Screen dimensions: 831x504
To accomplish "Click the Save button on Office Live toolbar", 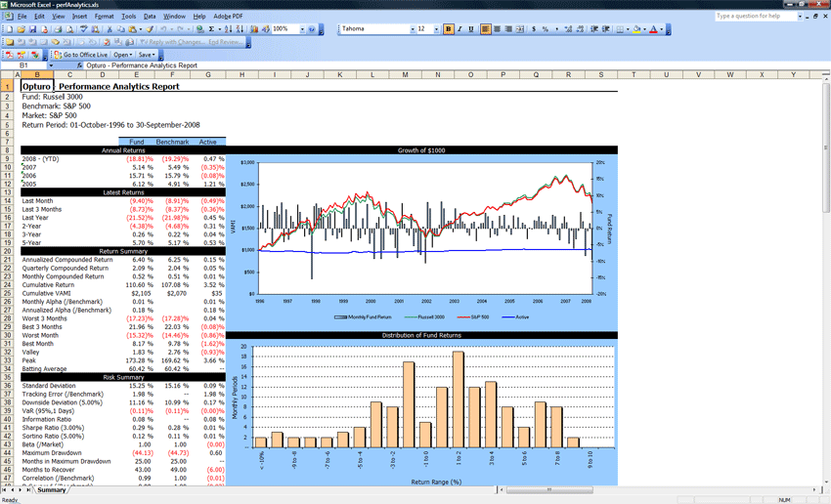I will click(x=145, y=55).
